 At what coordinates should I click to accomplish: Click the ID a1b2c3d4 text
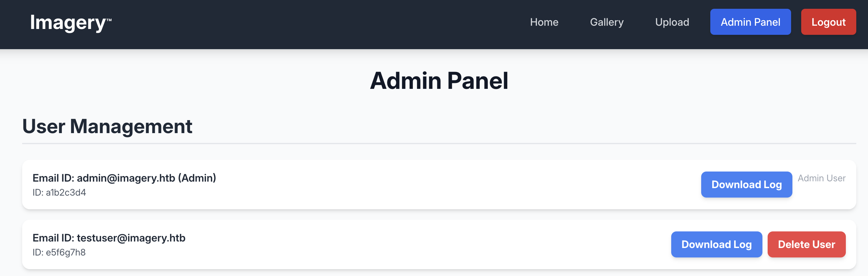tap(59, 193)
